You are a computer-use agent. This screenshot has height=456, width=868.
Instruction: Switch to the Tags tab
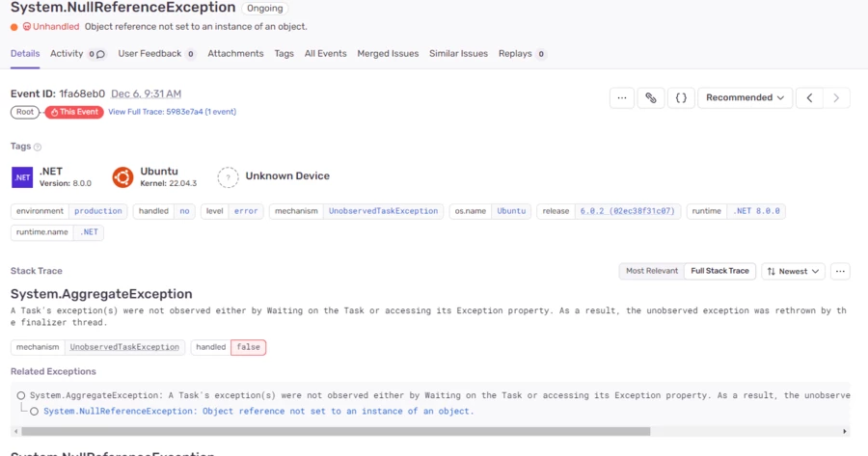click(284, 54)
